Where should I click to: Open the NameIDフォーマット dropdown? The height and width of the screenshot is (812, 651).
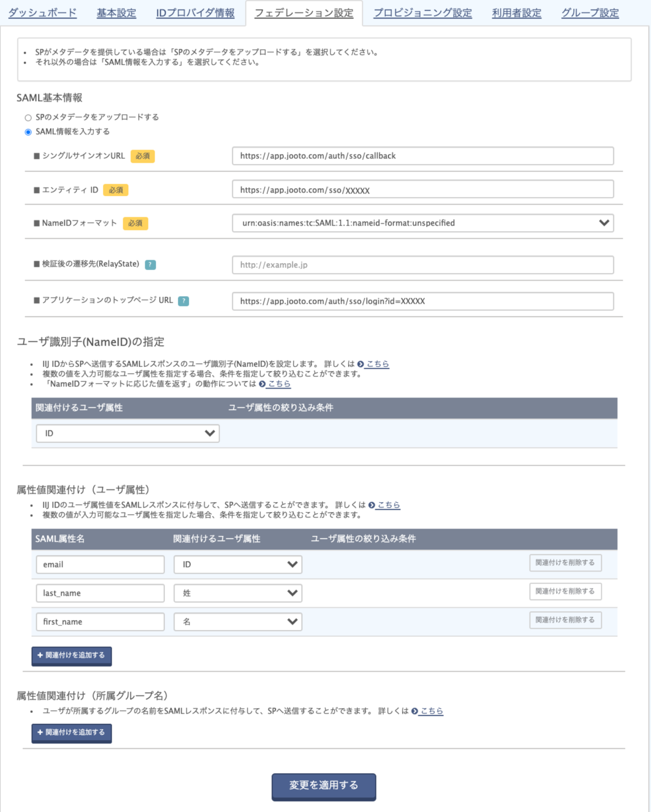click(x=423, y=223)
